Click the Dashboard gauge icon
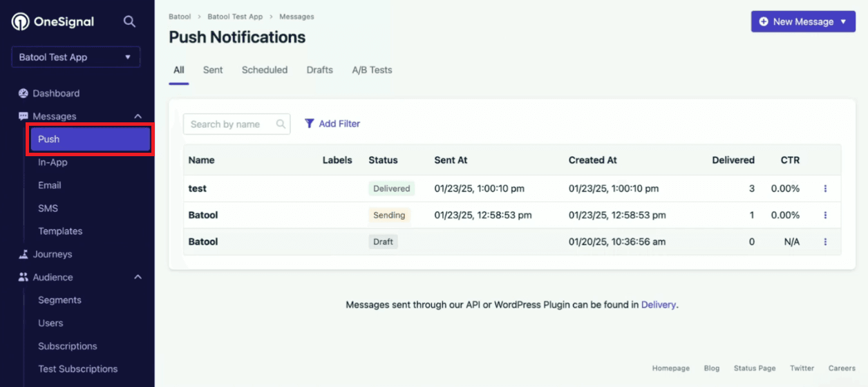The height and width of the screenshot is (387, 868). 23,93
